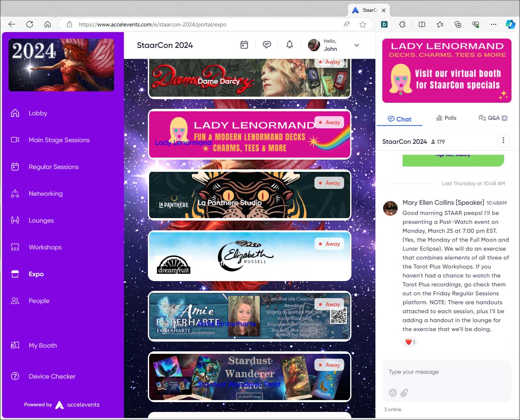Open the Stardust Wanderer Tarot booth link
This screenshot has width=520, height=420.
(239, 385)
